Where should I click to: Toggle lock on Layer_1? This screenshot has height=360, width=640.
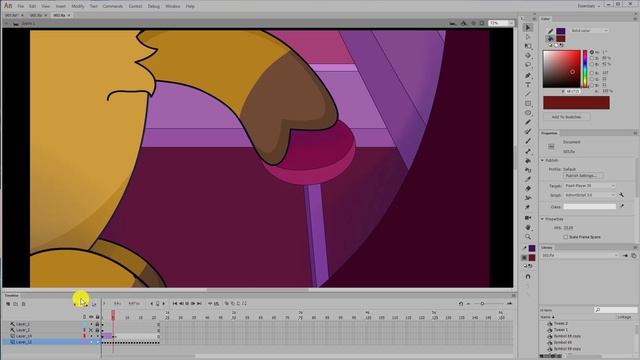click(97, 324)
